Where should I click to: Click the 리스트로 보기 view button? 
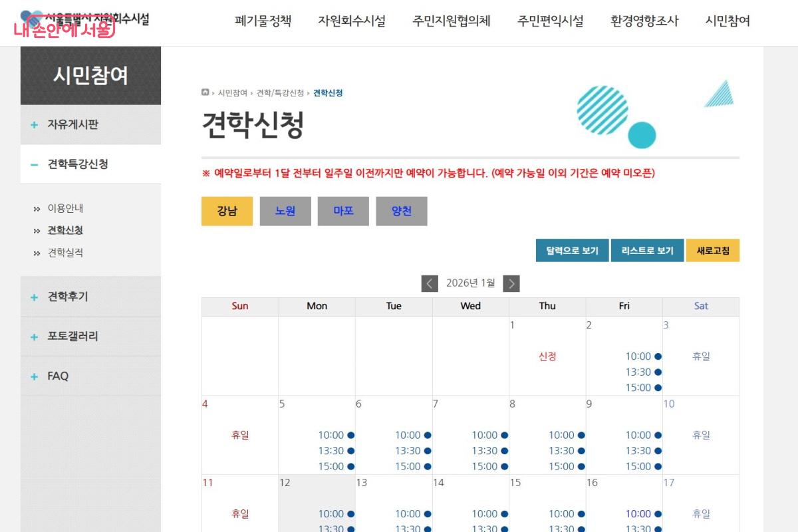pos(647,250)
